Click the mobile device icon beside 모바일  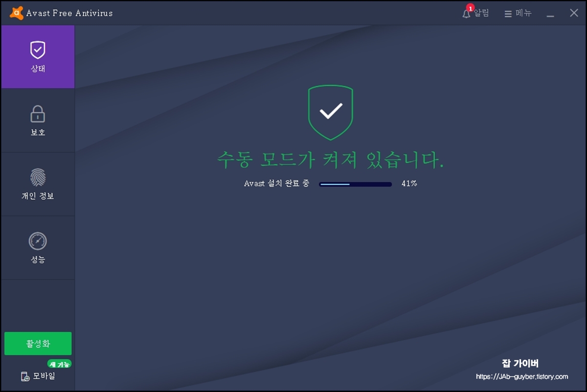click(x=25, y=376)
